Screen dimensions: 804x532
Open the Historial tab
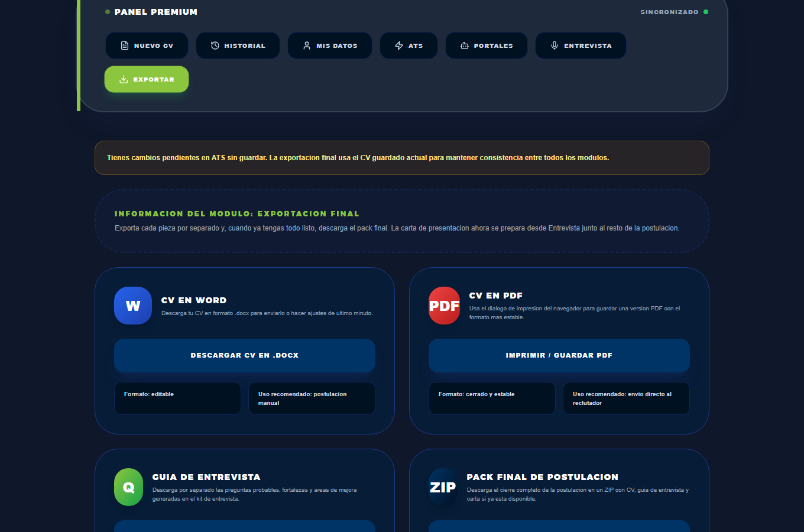point(238,46)
